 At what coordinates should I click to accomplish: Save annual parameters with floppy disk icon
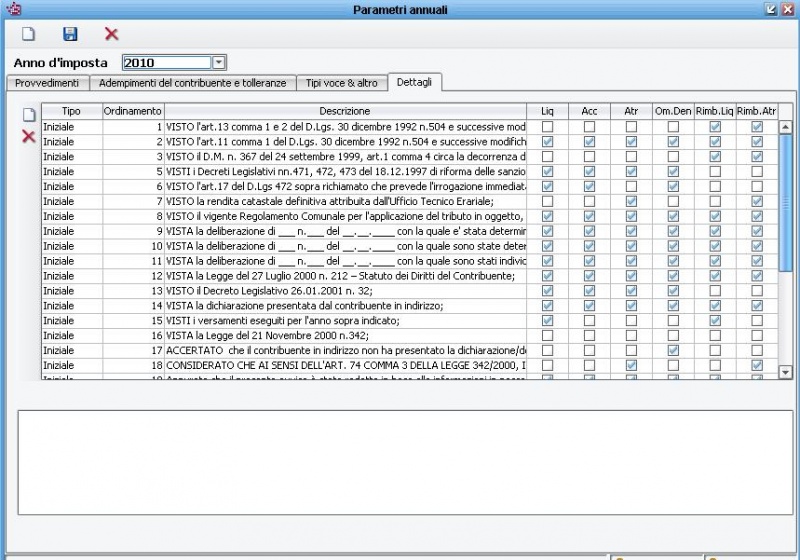click(70, 34)
